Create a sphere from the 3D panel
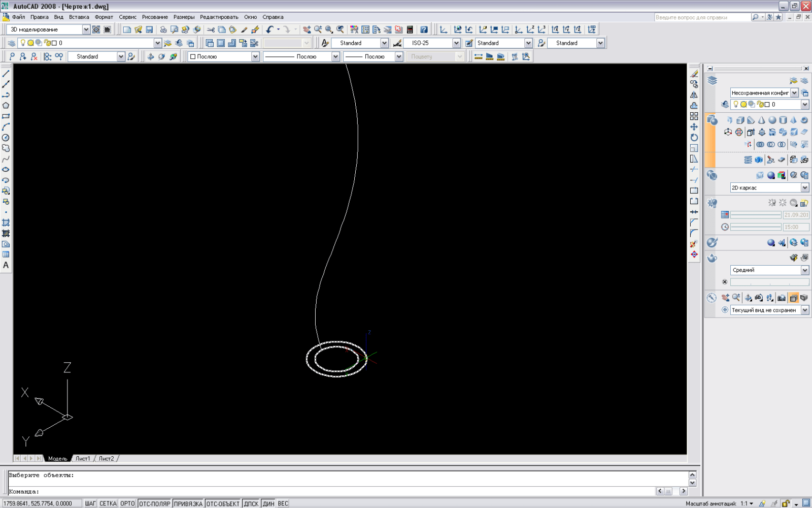 tap(772, 120)
